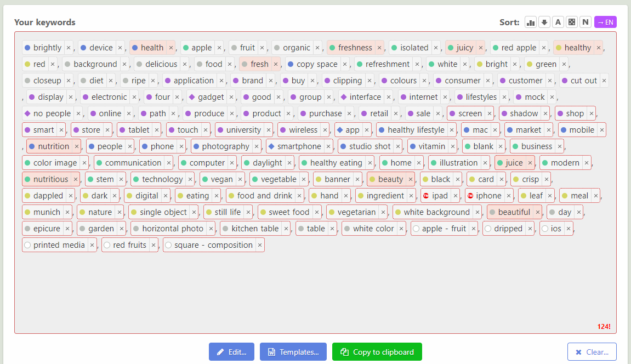
Task: Remove the 'cut out' keyword
Action: (604, 81)
